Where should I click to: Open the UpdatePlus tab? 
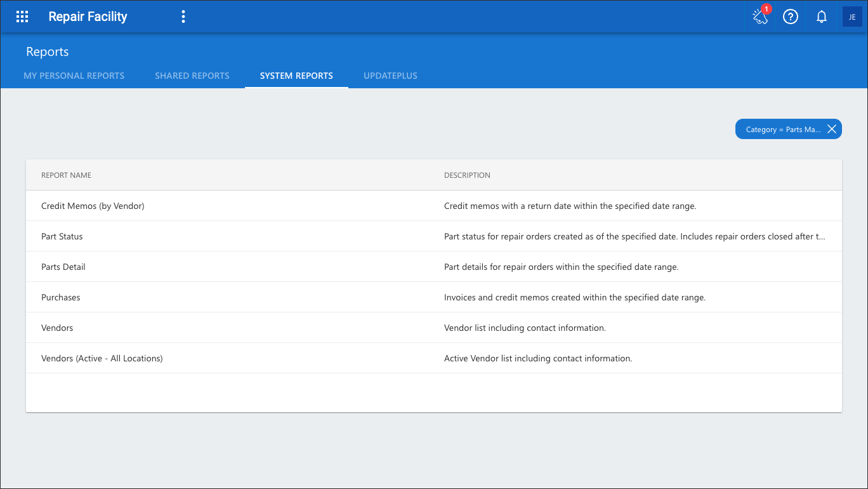click(390, 76)
